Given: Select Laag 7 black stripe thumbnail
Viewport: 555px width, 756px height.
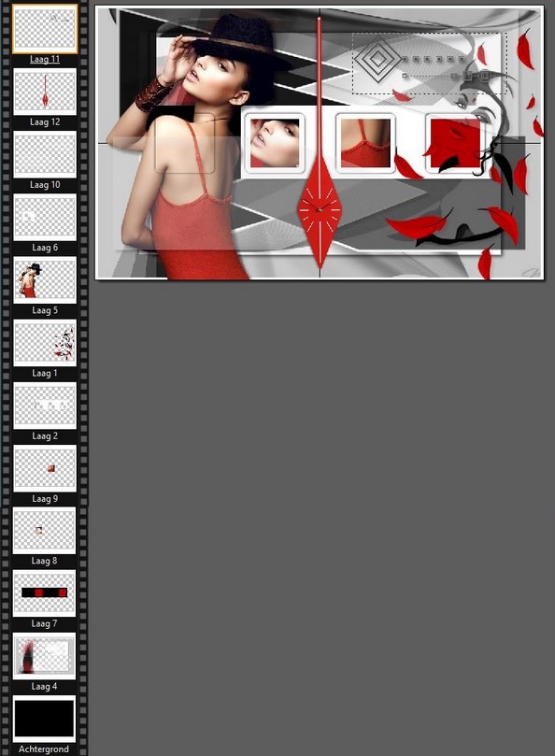Looking at the screenshot, I should pyautogui.click(x=44, y=593).
